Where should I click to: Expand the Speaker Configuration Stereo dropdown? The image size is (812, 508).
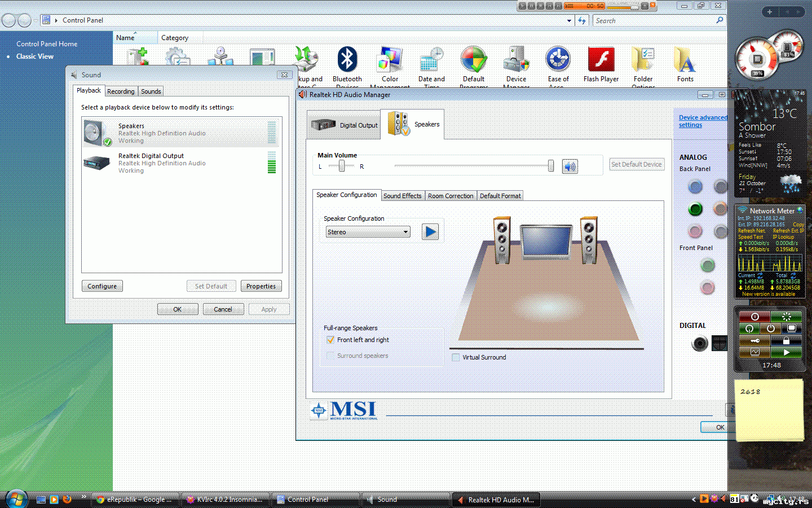pyautogui.click(x=405, y=232)
